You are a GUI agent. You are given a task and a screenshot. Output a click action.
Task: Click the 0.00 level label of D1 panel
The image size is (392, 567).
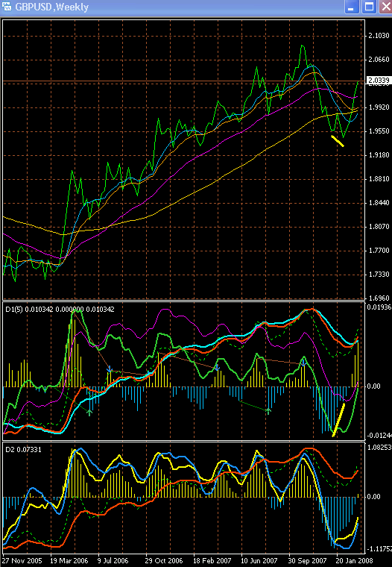(374, 386)
